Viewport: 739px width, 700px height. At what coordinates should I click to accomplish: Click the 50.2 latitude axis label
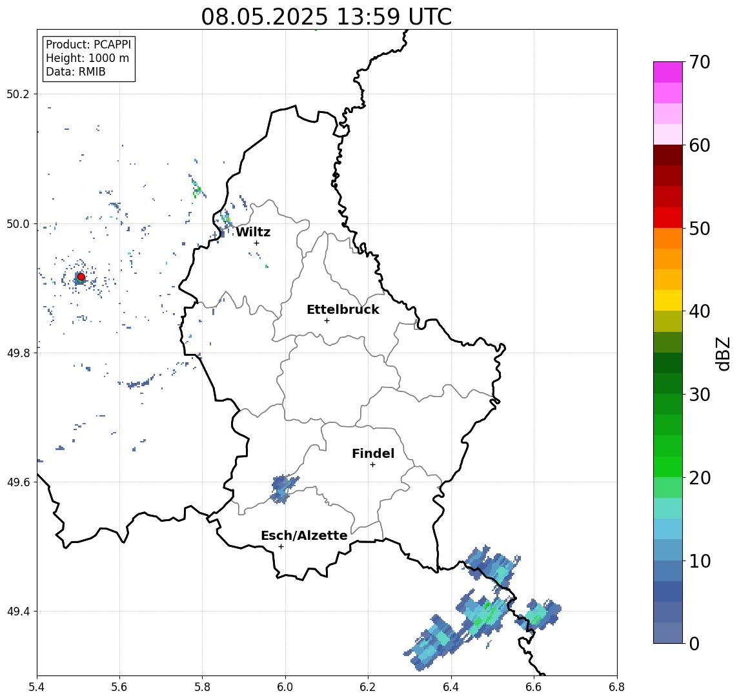pyautogui.click(x=18, y=94)
